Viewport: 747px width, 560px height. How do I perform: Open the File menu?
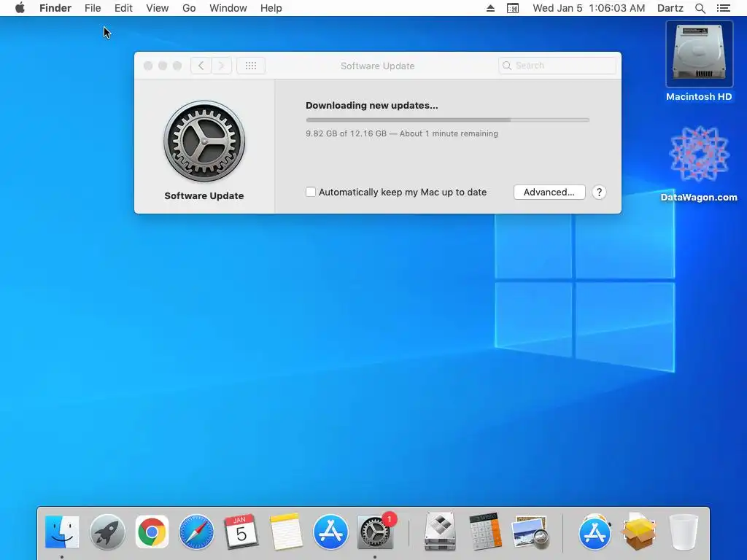coord(93,8)
